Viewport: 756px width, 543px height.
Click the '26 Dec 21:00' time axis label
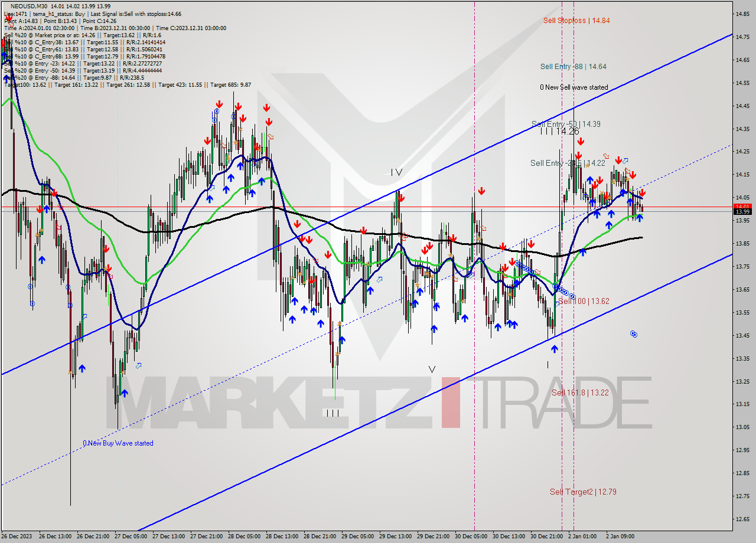[x=93, y=537]
